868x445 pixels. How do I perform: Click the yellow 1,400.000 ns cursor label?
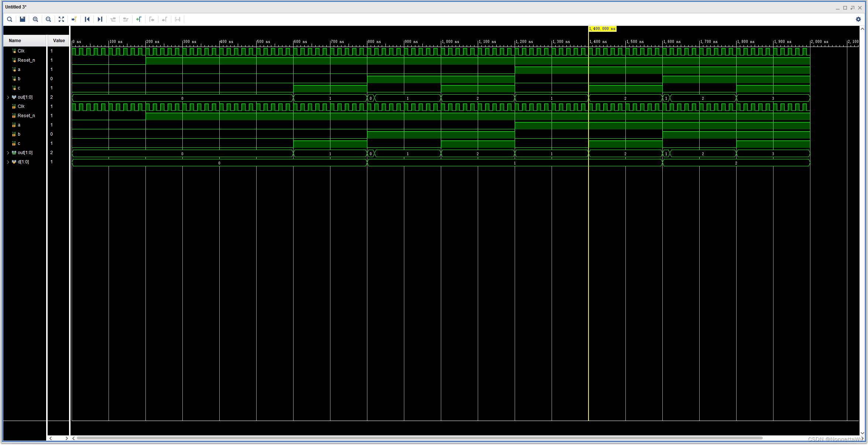pos(602,29)
